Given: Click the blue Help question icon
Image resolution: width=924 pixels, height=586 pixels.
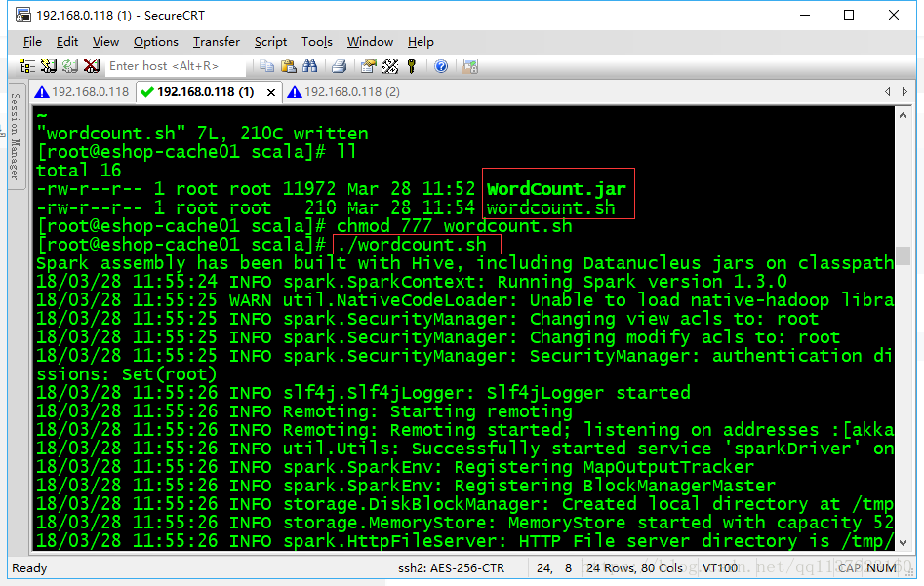Looking at the screenshot, I should (x=441, y=66).
